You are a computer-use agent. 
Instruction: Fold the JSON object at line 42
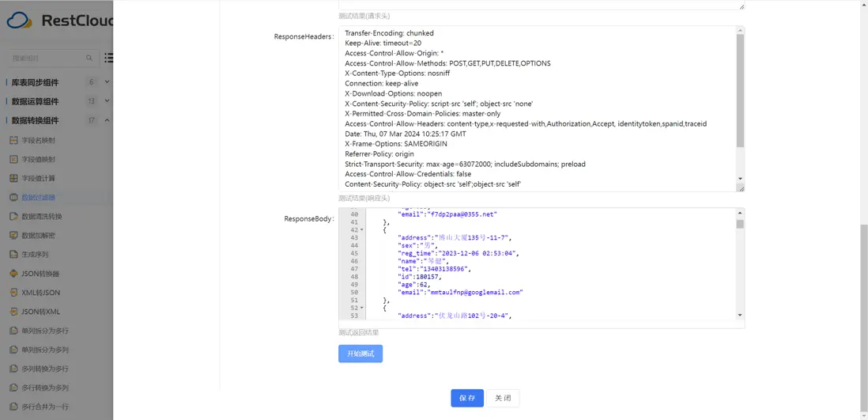[x=362, y=230]
